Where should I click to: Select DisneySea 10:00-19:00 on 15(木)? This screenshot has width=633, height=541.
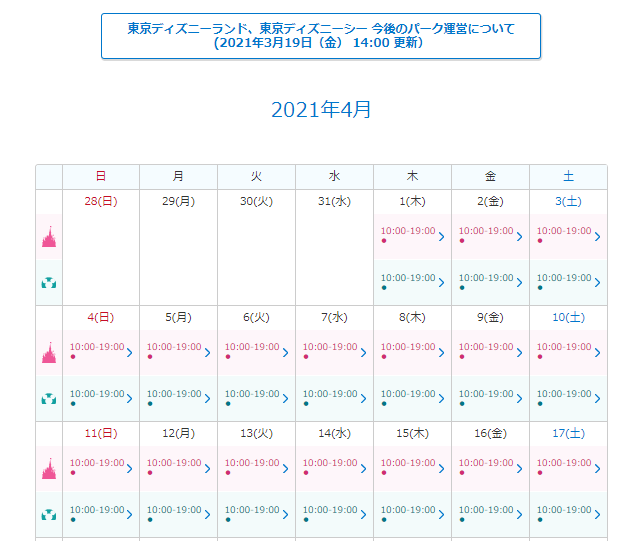coord(408,510)
